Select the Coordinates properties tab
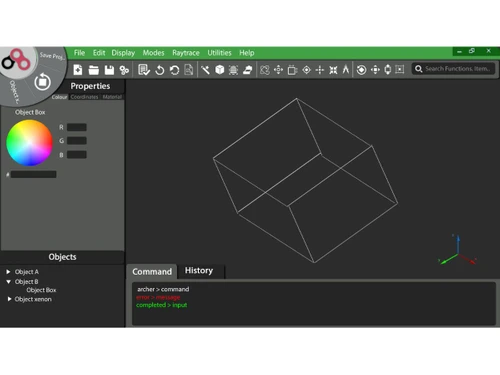 coord(84,97)
